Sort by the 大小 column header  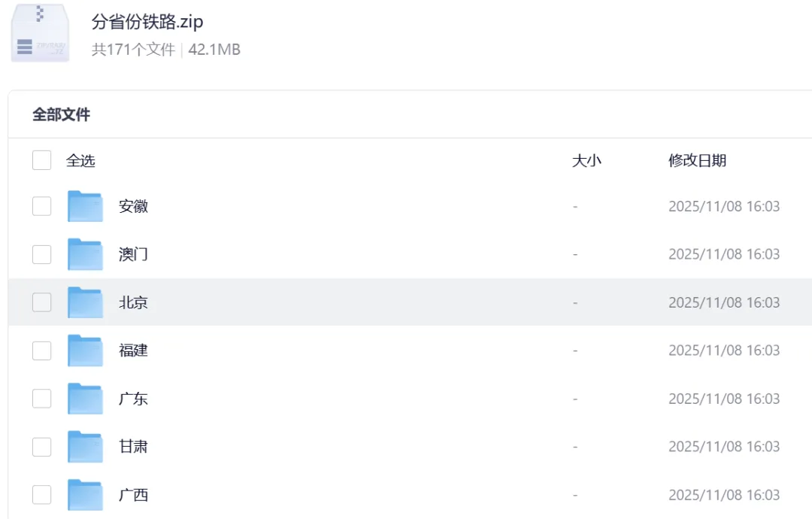click(x=586, y=160)
